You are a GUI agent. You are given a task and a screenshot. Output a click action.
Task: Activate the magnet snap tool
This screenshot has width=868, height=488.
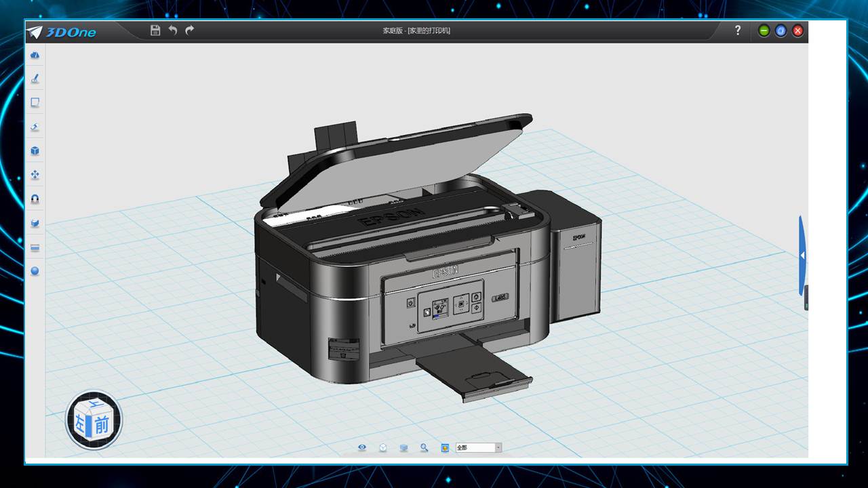(35, 199)
